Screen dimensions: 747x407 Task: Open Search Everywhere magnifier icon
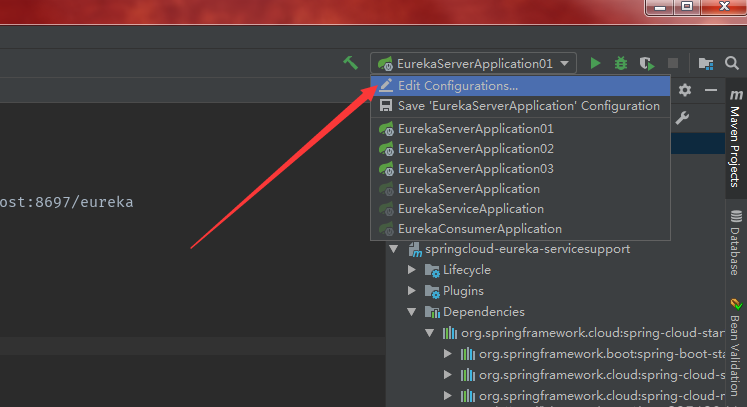click(x=732, y=63)
